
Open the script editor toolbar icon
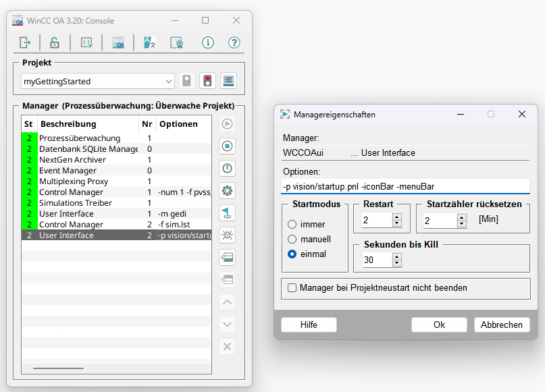86,43
